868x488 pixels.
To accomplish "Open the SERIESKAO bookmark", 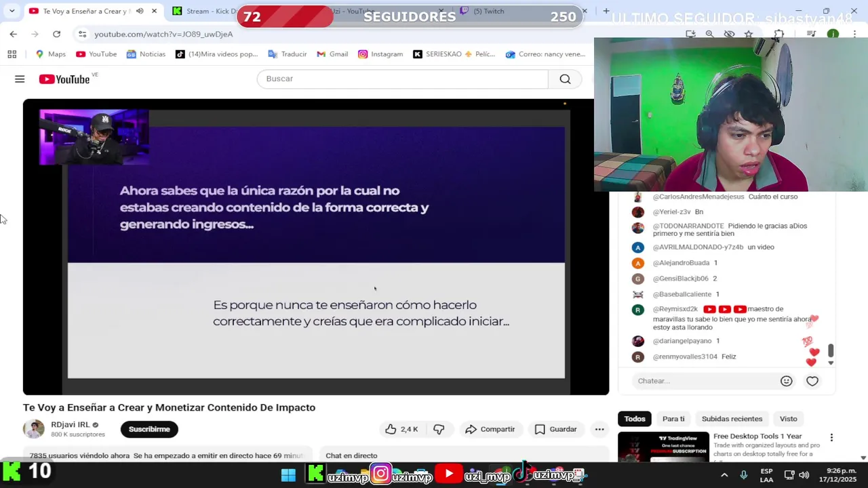I will point(454,54).
